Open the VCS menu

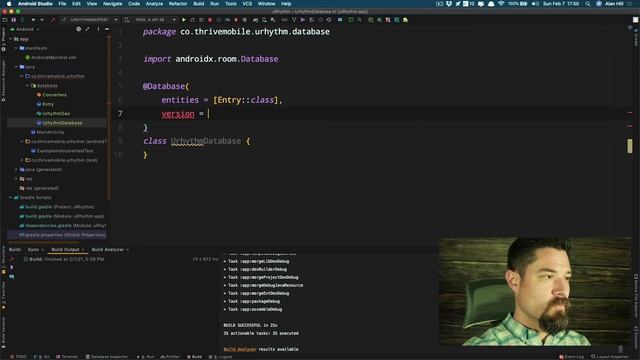coord(247,4)
